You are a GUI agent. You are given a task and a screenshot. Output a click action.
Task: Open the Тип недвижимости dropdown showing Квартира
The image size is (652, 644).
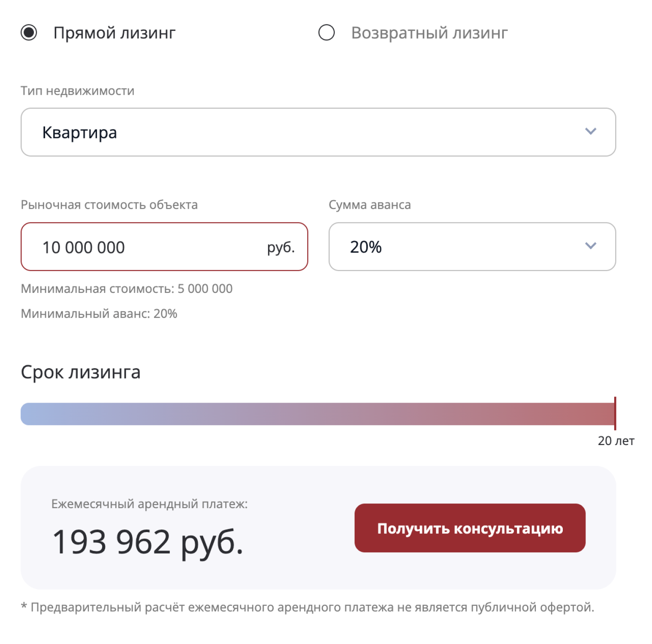(317, 132)
